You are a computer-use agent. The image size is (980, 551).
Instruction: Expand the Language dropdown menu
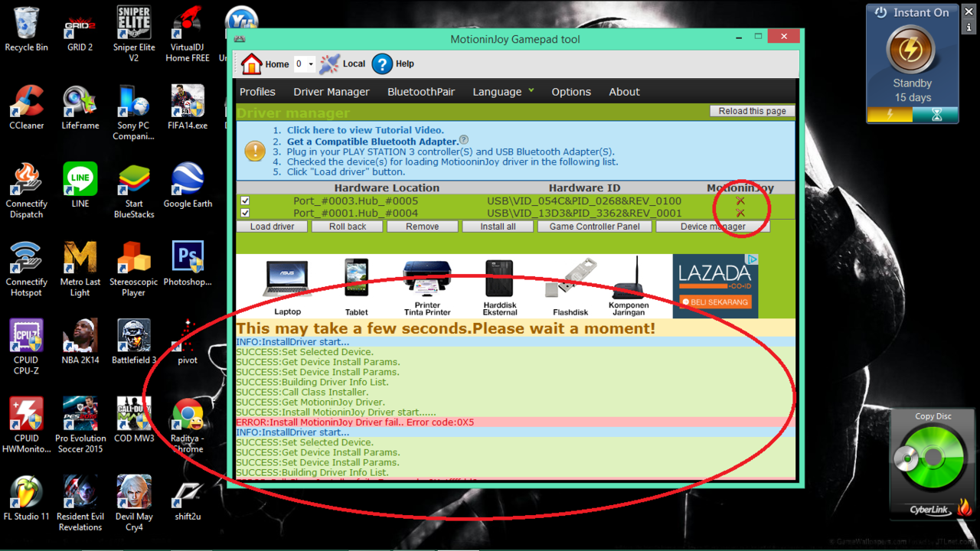[503, 92]
